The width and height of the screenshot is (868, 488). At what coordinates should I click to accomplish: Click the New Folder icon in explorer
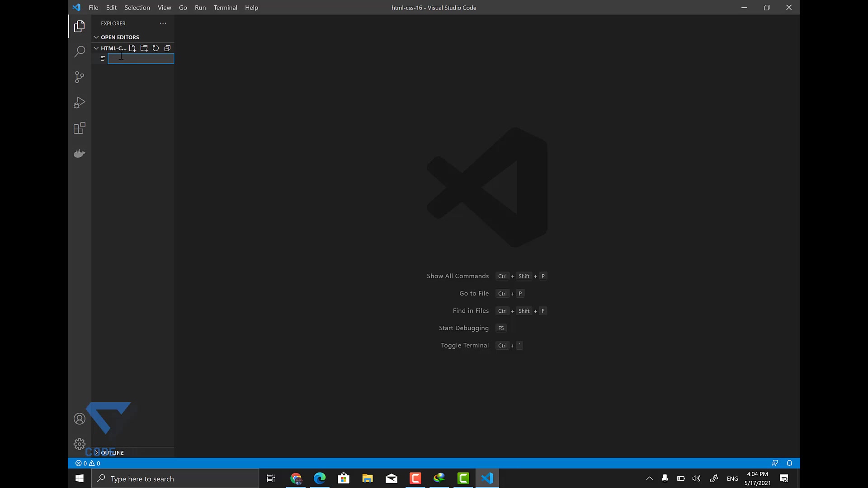click(144, 48)
